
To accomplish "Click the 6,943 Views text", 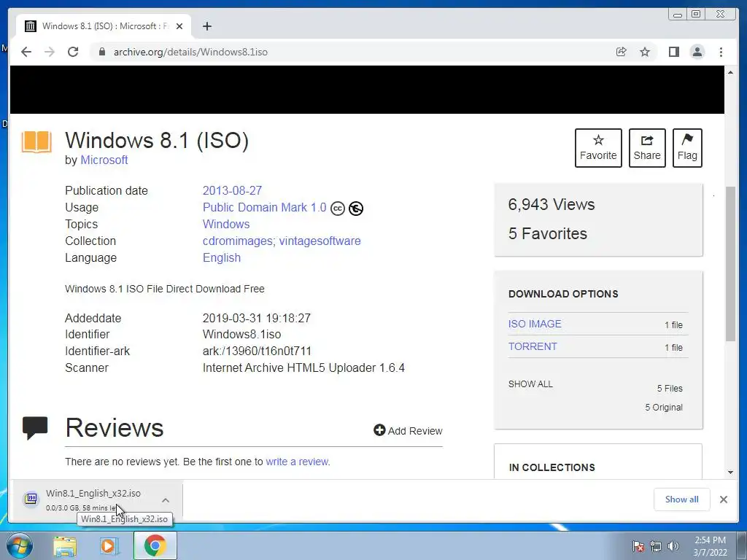I will (x=551, y=204).
